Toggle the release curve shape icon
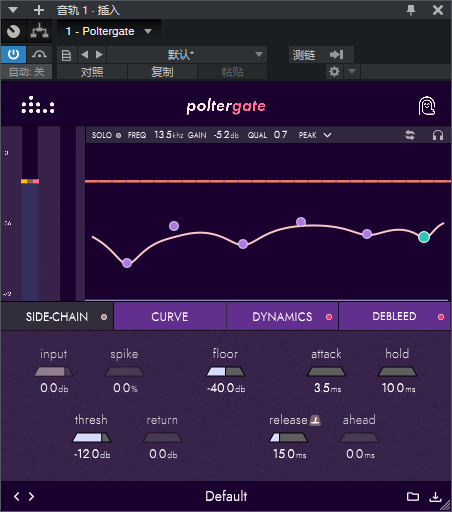Viewport: 452px width, 512px height. pyautogui.click(x=315, y=420)
